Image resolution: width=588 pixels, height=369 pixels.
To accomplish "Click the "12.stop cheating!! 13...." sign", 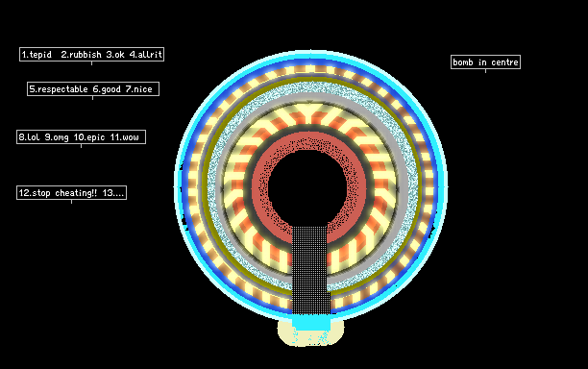I will (x=71, y=193).
